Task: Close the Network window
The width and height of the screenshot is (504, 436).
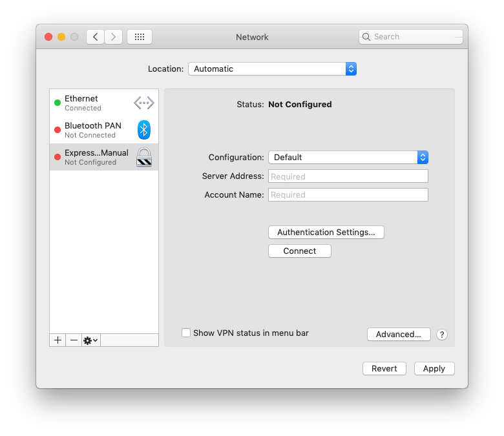Action: pyautogui.click(x=48, y=37)
